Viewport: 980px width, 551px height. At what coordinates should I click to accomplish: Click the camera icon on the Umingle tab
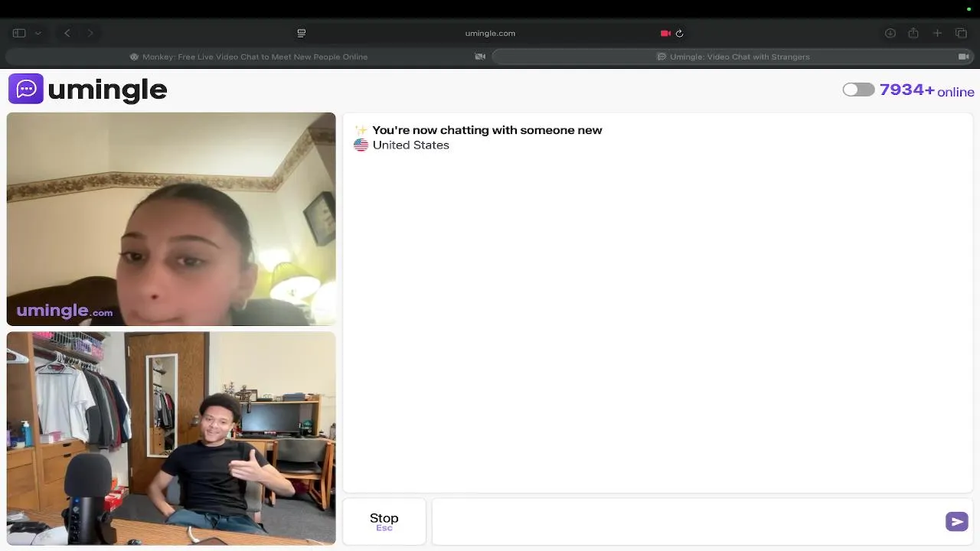(964, 57)
